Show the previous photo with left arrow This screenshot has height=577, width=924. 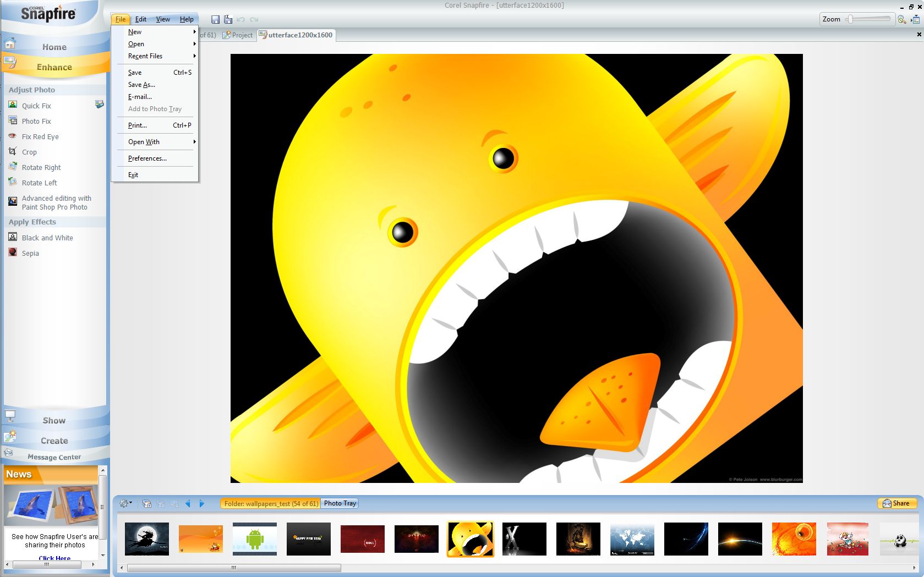[188, 503]
